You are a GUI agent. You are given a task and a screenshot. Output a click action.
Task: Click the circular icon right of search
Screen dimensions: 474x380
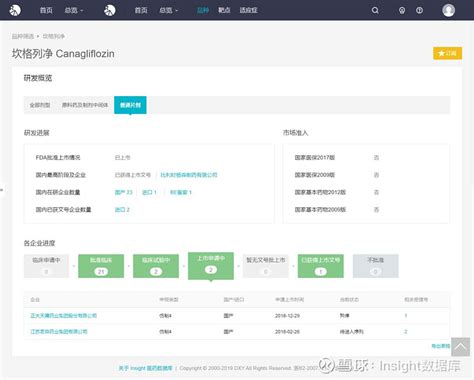(x=402, y=10)
